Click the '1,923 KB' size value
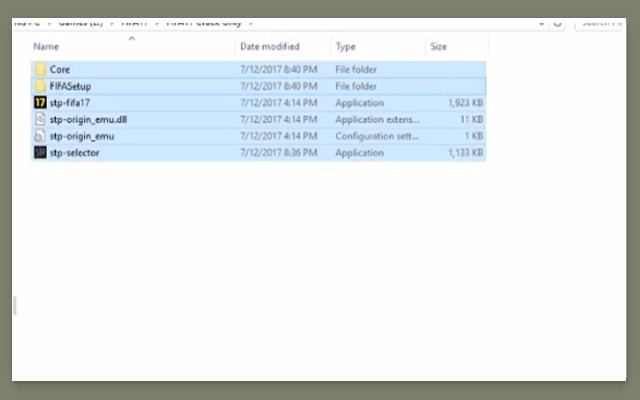 click(x=466, y=103)
